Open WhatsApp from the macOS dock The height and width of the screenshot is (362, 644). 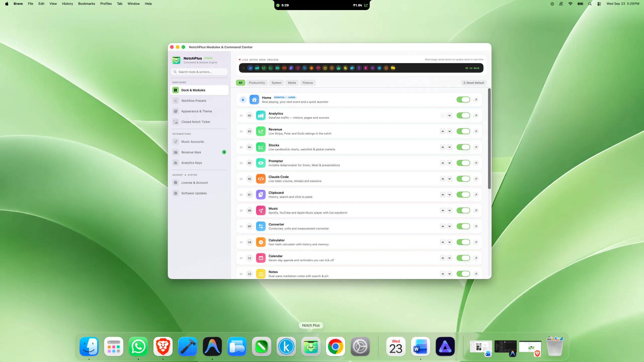(x=138, y=346)
